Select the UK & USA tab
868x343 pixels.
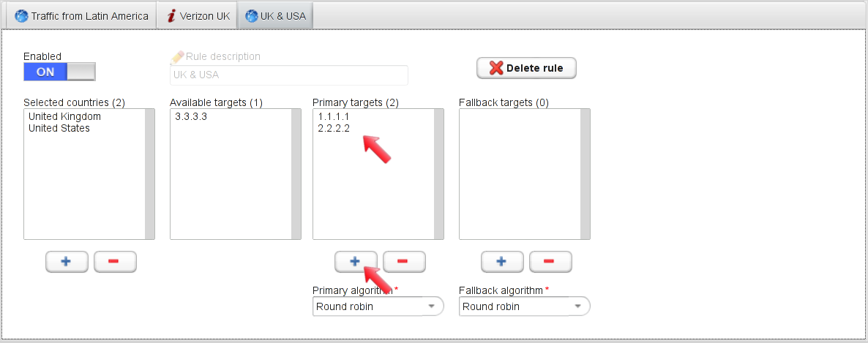(276, 16)
